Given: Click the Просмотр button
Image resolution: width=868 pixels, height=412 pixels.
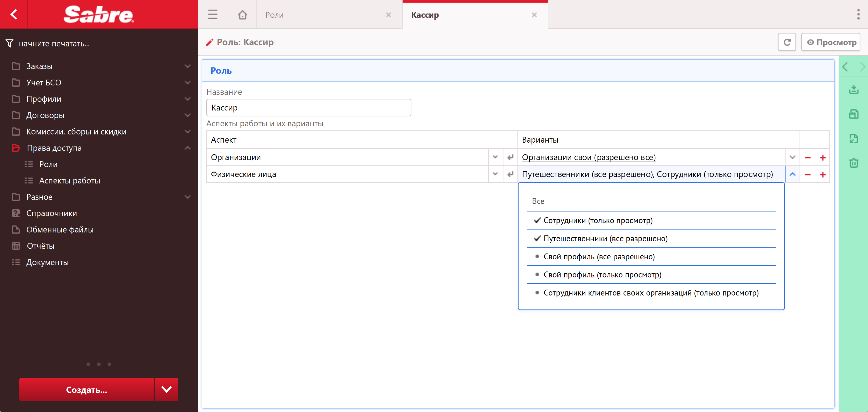Looking at the screenshot, I should point(831,42).
